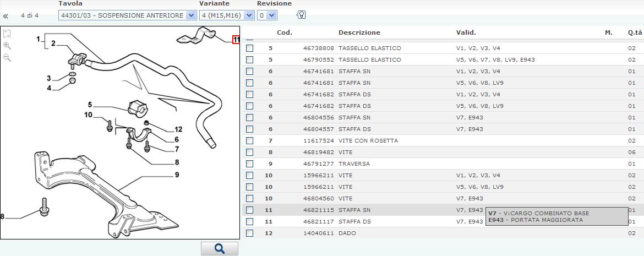
Task: Select checkbox for DADO 14040611
Action: tap(250, 233)
